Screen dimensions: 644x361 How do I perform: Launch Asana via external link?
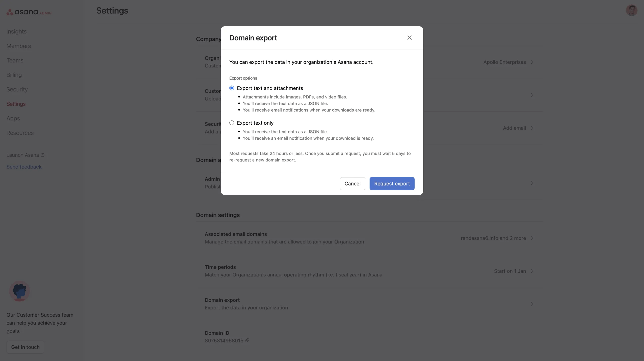coord(25,155)
